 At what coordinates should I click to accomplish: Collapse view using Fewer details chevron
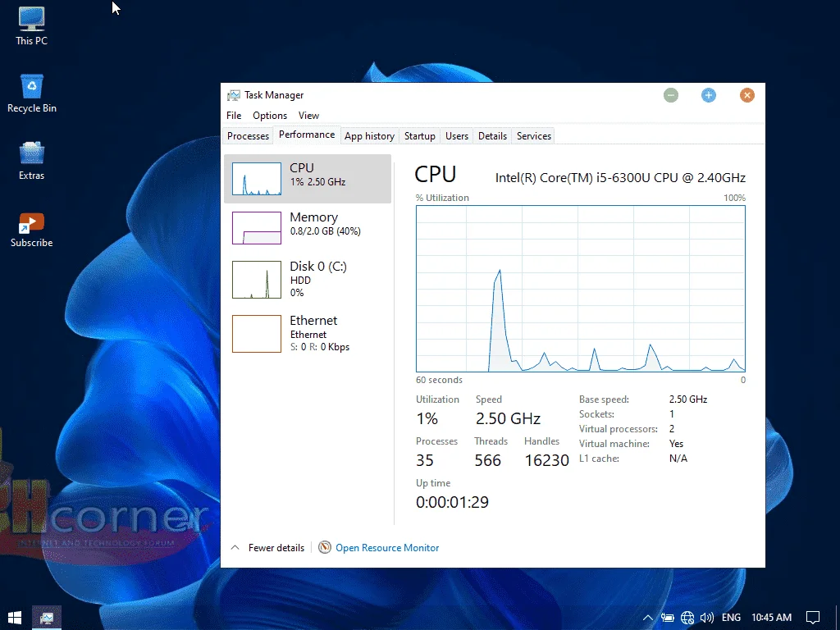pos(235,547)
